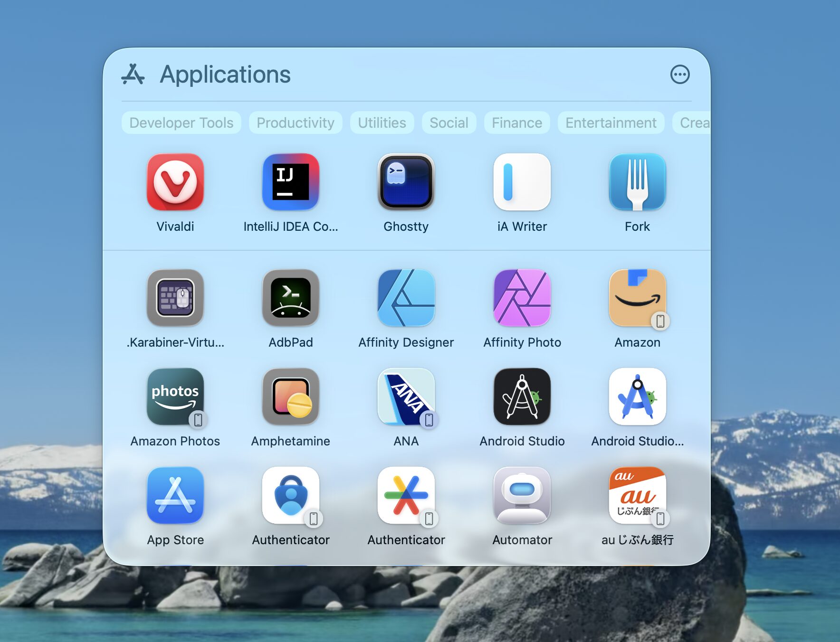
Task: Open the Vivaldi browser app
Action: [x=175, y=182]
